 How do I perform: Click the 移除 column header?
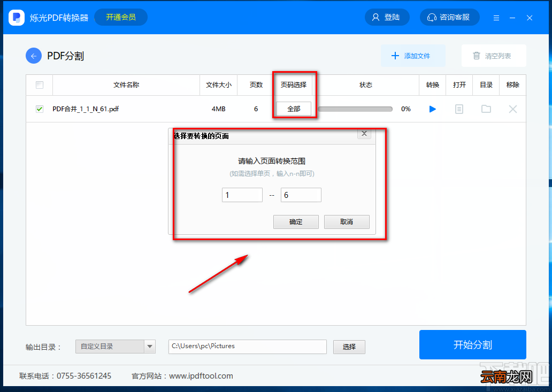point(513,85)
